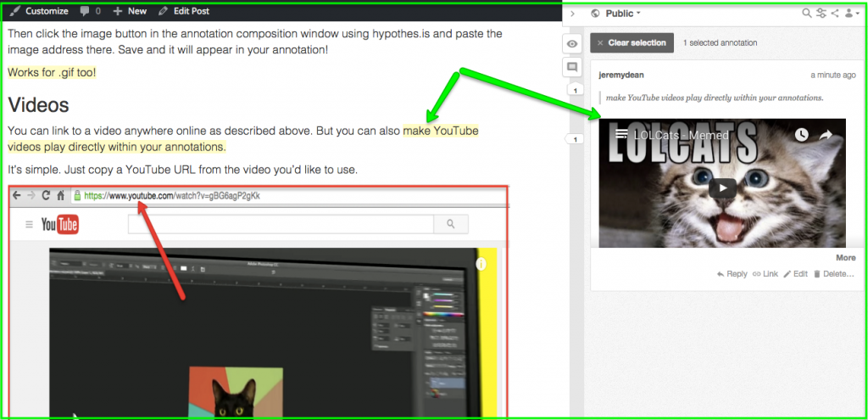Collapse the Hypothesis sidebar with the chevron
868x420 pixels.
pyautogui.click(x=573, y=14)
